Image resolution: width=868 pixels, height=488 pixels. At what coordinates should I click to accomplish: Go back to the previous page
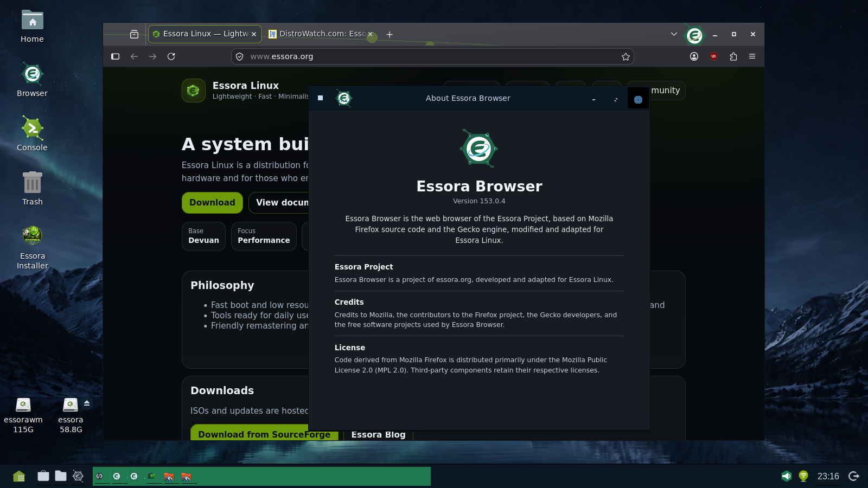pyautogui.click(x=134, y=56)
